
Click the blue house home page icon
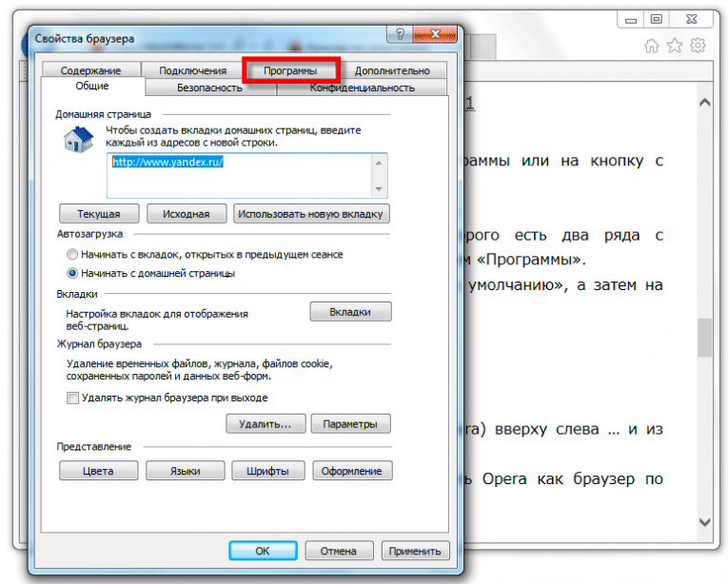78,140
